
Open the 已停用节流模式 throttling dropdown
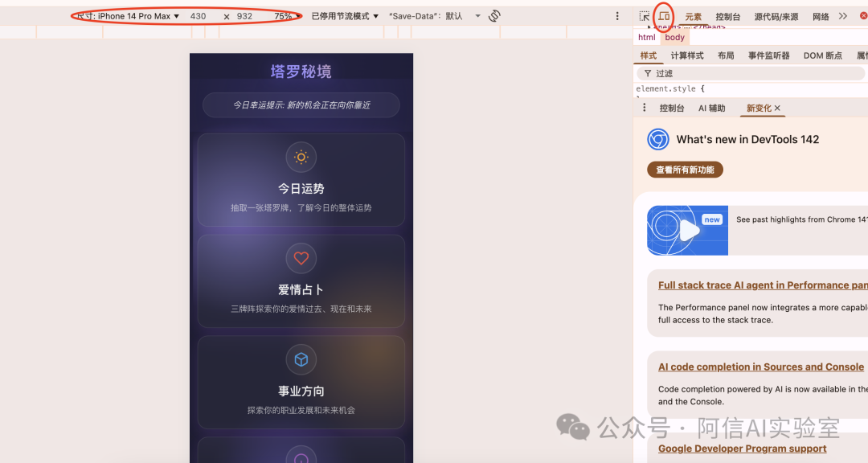[x=344, y=15]
